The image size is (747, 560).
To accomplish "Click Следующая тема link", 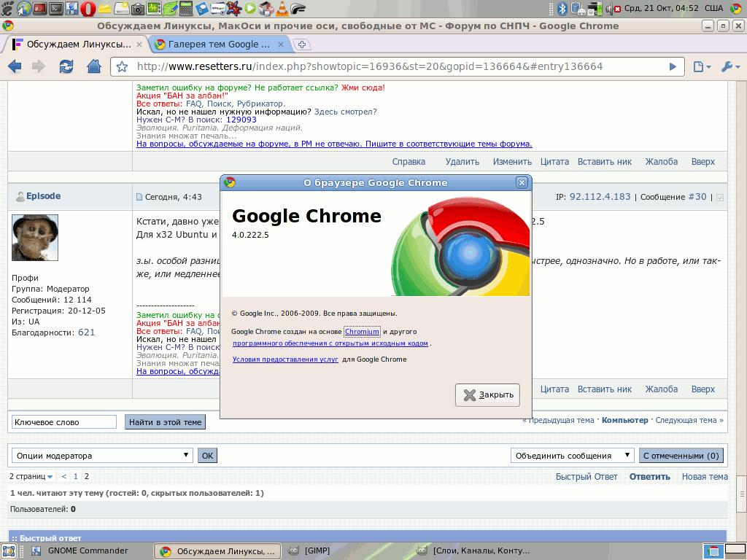I will tap(689, 420).
